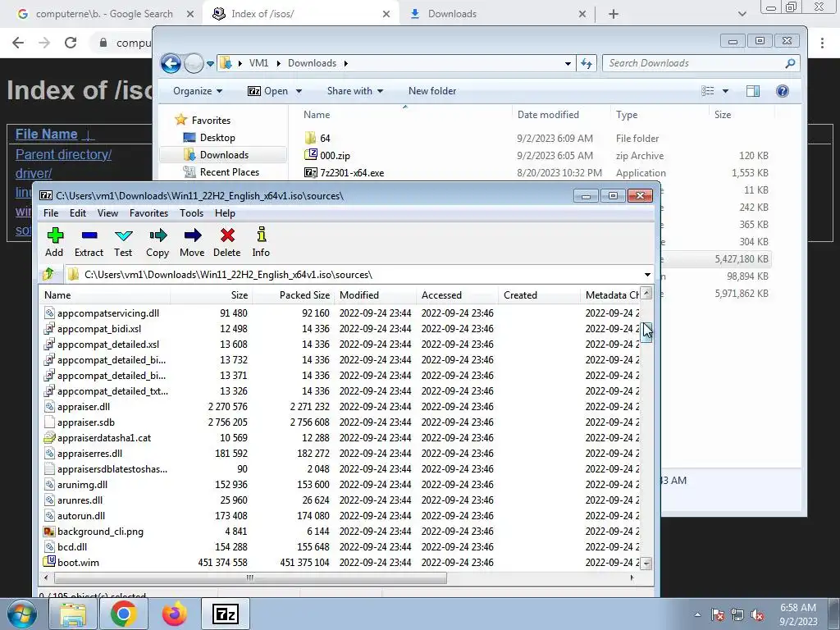Select the boot.wim file

click(x=78, y=563)
